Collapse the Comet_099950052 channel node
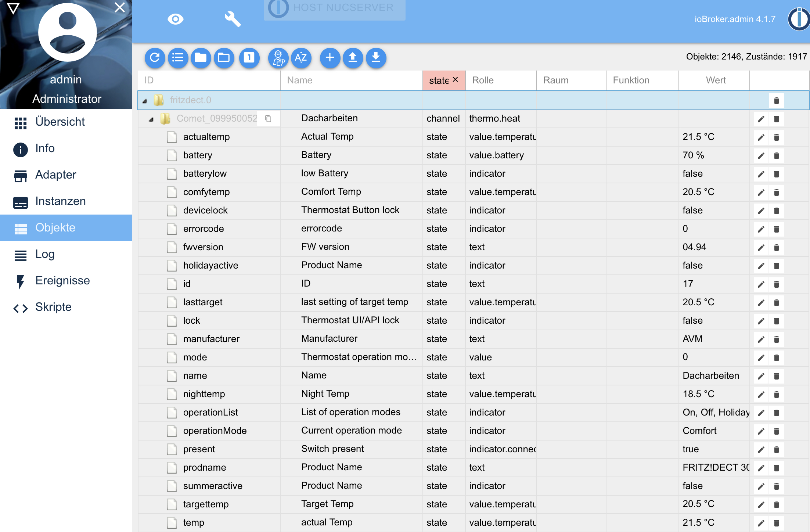 coord(151,119)
